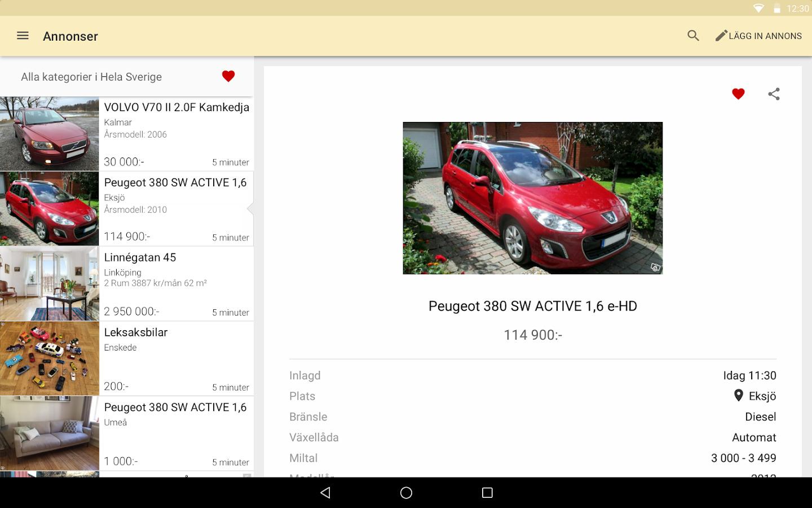Image resolution: width=812 pixels, height=508 pixels.
Task: Favorite the Peugeot ad with the heart icon
Action: 738,94
